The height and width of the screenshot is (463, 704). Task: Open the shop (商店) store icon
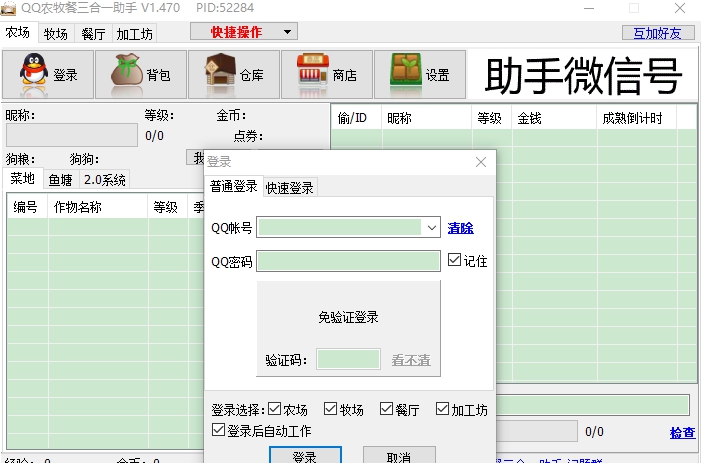click(313, 69)
